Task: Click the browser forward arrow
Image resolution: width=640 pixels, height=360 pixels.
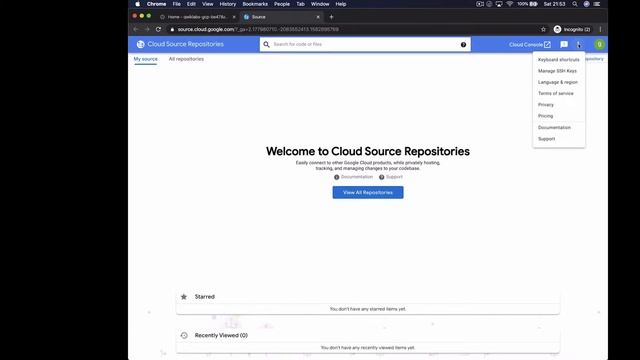Action: tap(147, 29)
